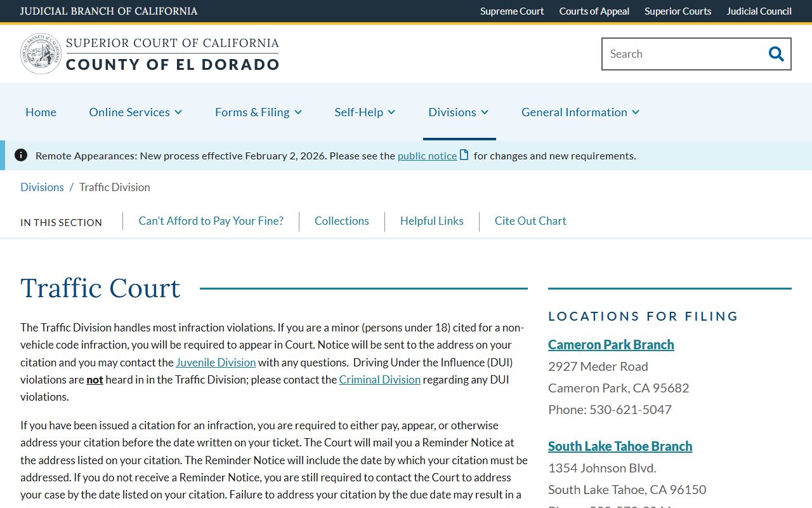The width and height of the screenshot is (812, 508).
Task: Click the Traffic Court heading
Action: click(100, 288)
